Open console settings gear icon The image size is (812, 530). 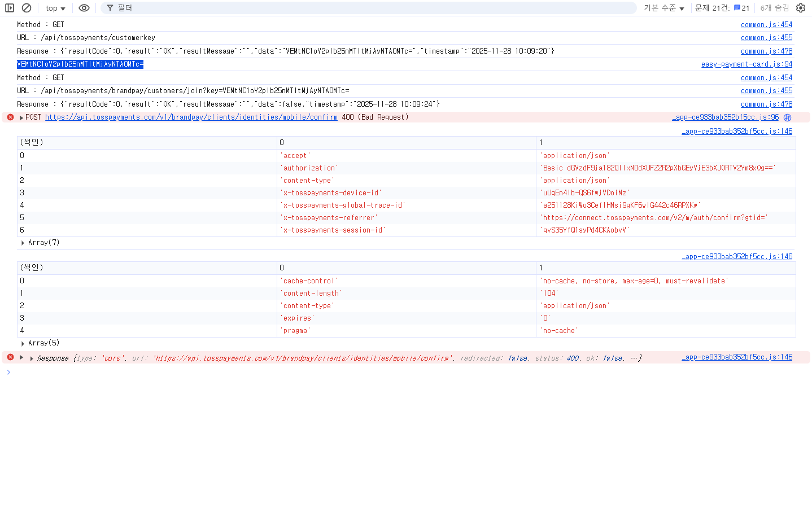(x=801, y=8)
